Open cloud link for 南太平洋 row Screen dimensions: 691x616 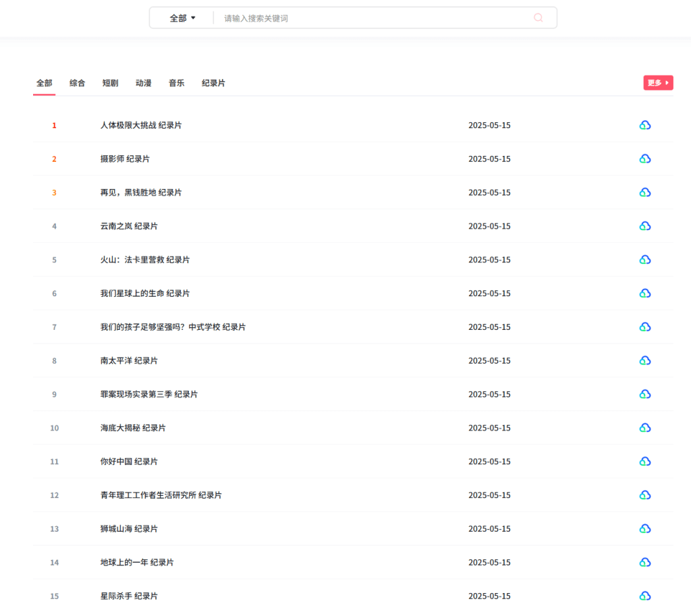click(x=644, y=361)
